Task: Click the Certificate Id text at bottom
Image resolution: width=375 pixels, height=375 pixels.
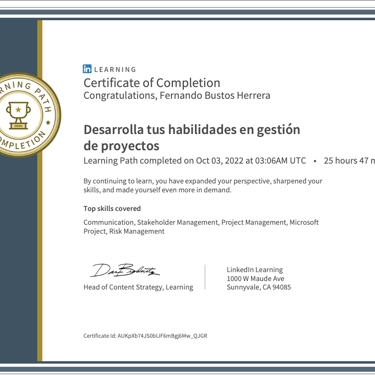Action: click(145, 336)
